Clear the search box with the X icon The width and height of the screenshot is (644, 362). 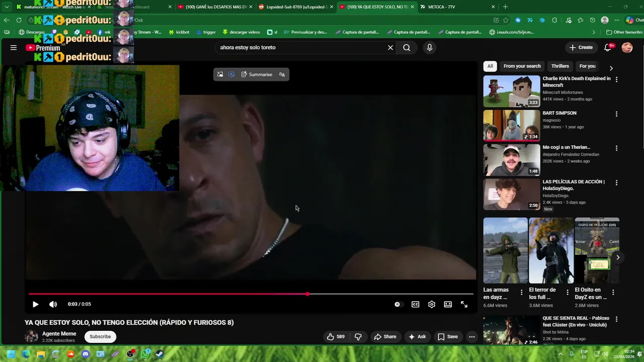click(x=390, y=47)
